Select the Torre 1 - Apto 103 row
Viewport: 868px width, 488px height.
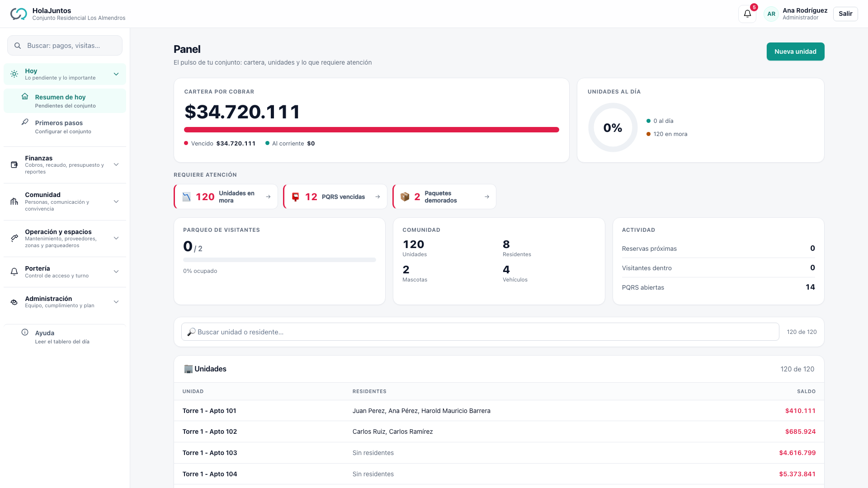[499, 453]
